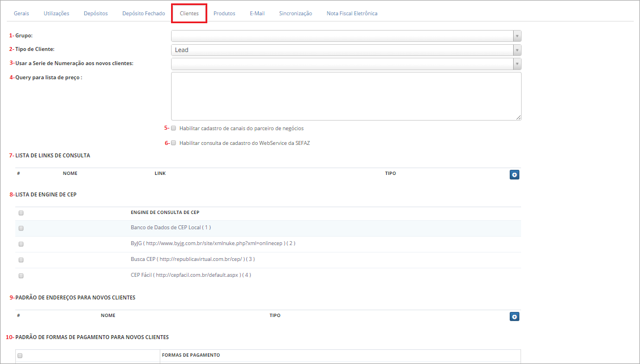Select the Clientes tab
This screenshot has width=640, height=364.
[189, 14]
